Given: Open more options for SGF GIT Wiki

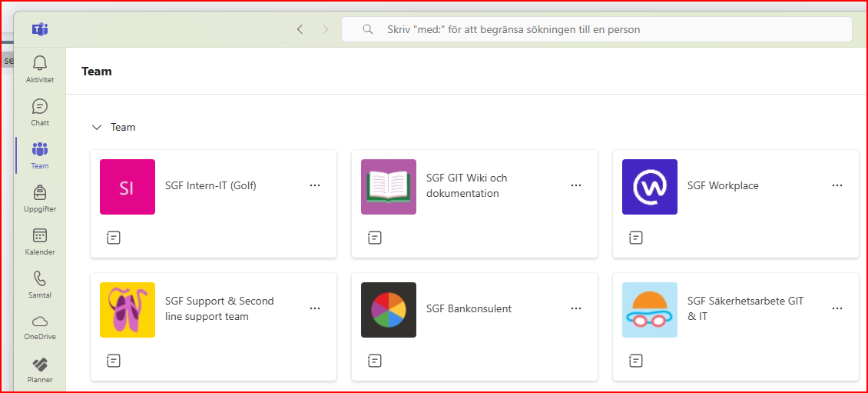Looking at the screenshot, I should pos(576,185).
